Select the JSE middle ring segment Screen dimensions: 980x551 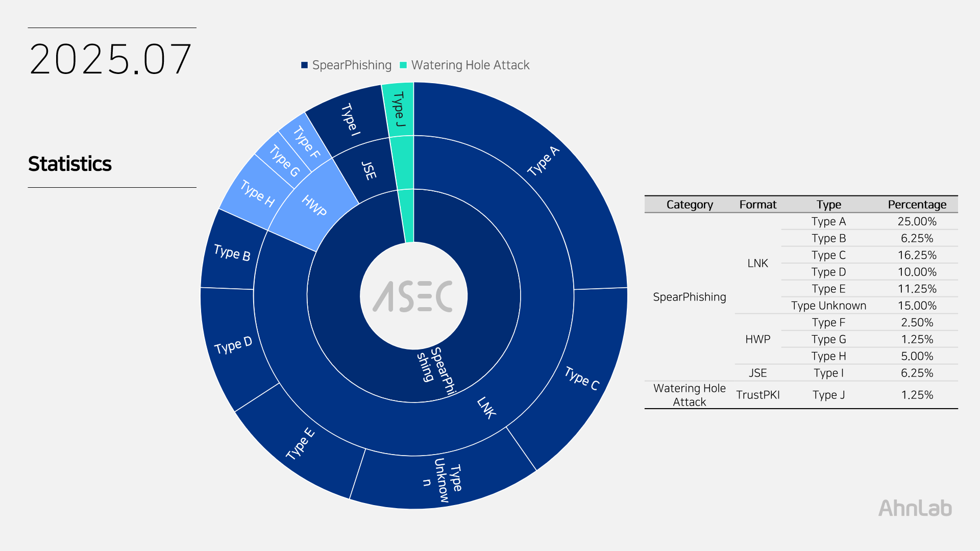(369, 170)
